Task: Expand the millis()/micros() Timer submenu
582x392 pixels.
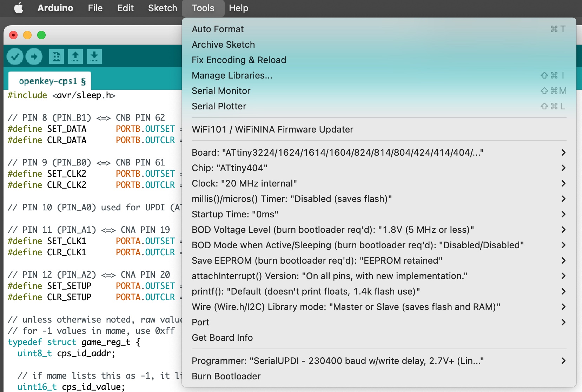Action: [x=379, y=199]
